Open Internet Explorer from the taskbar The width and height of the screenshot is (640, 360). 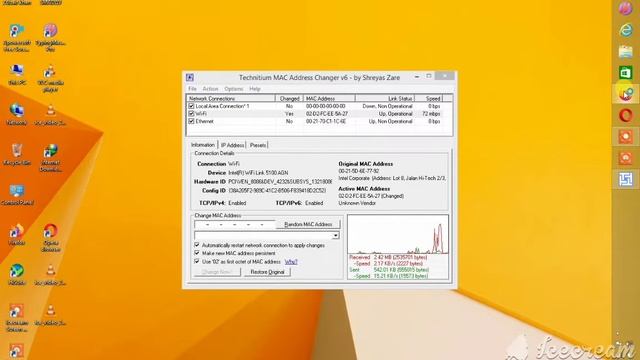625,30
